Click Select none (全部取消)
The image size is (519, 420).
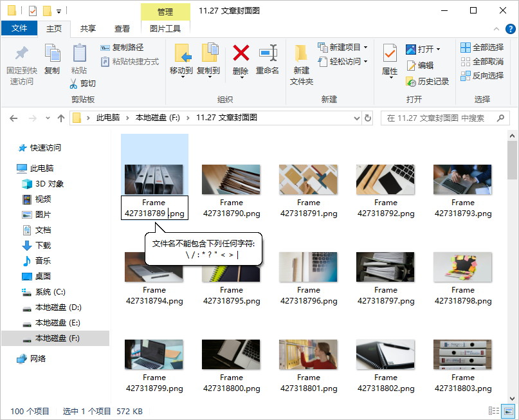pyautogui.click(x=482, y=62)
